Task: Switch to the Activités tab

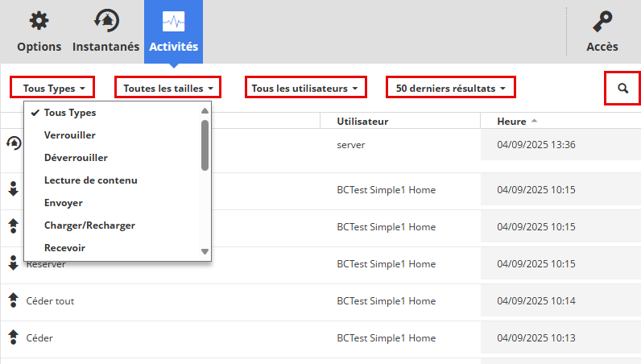Action: [173, 31]
